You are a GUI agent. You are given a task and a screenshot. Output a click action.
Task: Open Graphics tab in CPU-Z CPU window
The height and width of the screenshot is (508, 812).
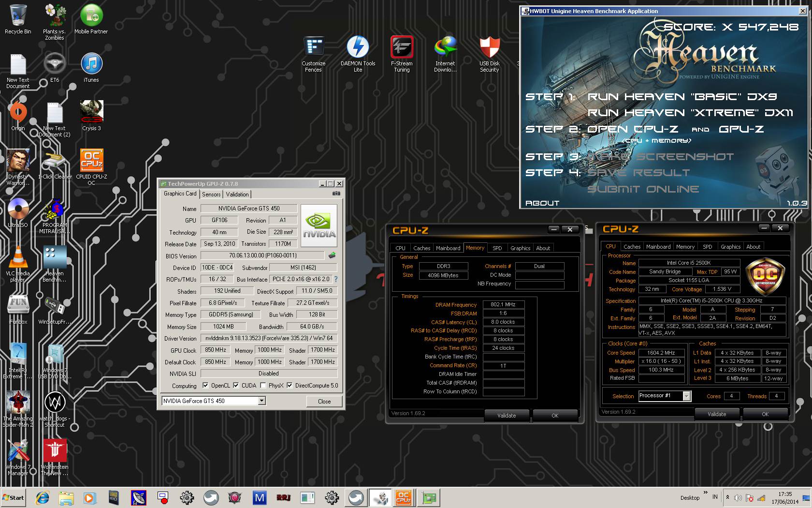(x=730, y=247)
